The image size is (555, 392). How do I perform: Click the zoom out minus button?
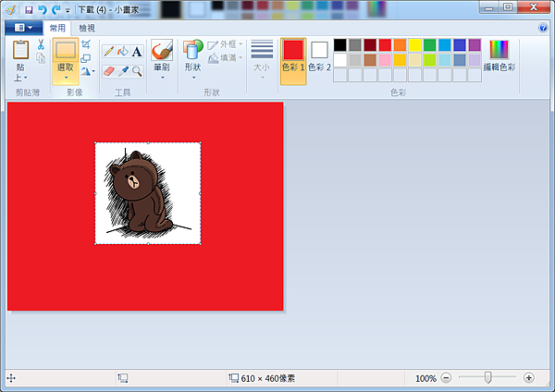(446, 378)
